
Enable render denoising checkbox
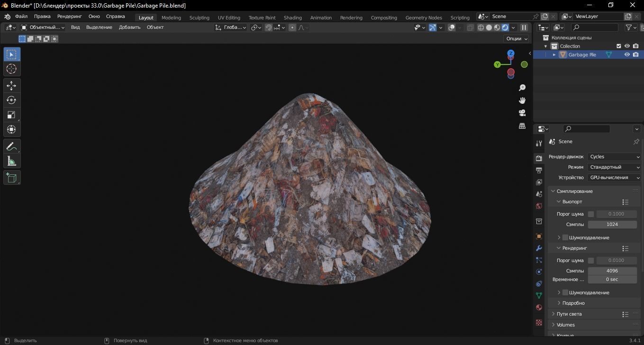coord(565,292)
